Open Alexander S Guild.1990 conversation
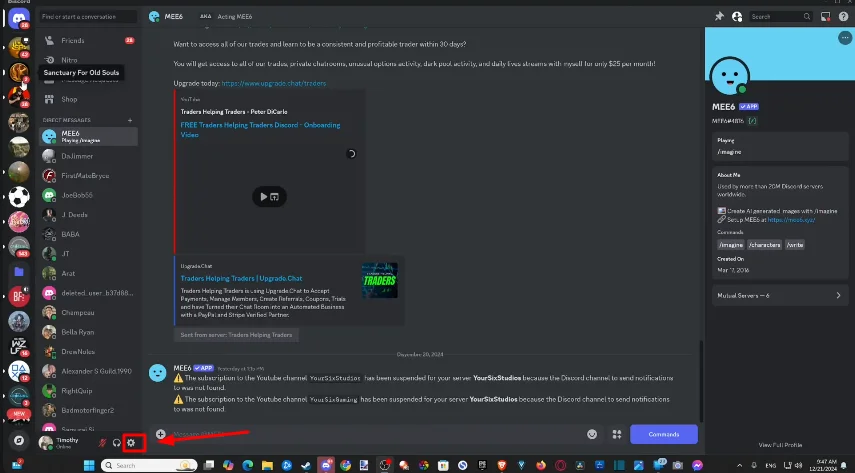855x473 pixels. click(89, 372)
